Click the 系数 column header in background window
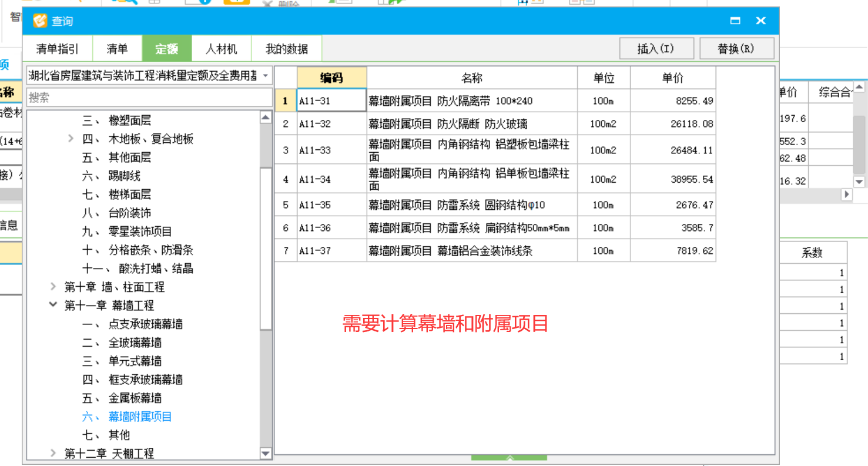The image size is (868, 466). click(x=812, y=253)
